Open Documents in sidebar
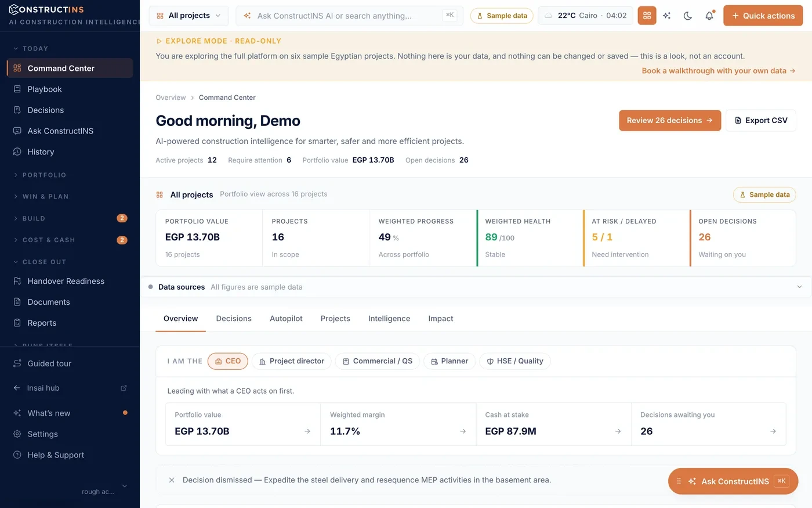Viewport: 812px width, 508px height. point(70,302)
